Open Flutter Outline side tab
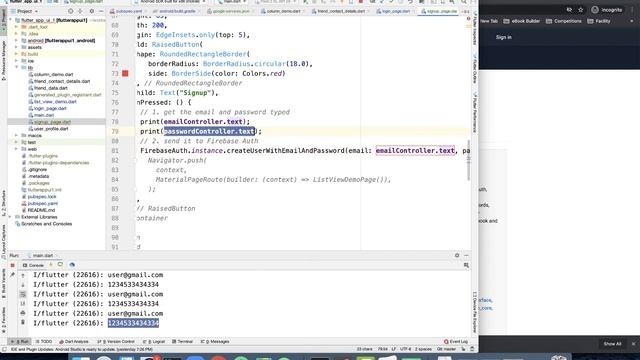The height and width of the screenshot is (360, 640). click(x=475, y=69)
